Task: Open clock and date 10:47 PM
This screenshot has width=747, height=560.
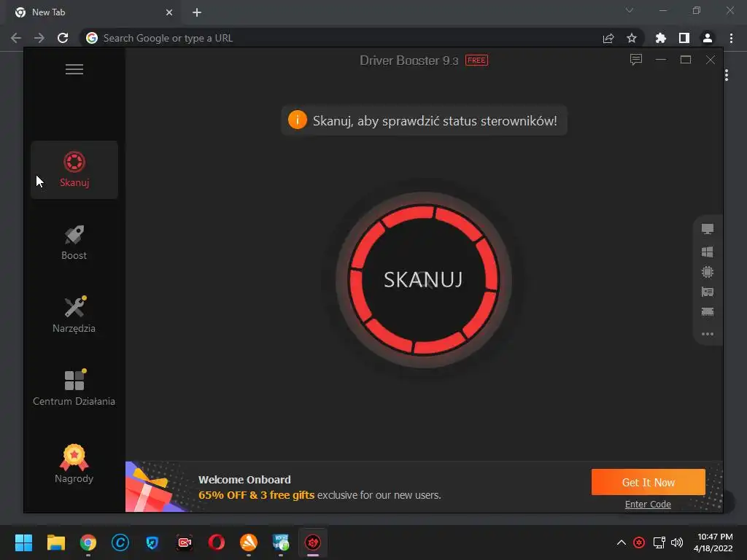Action: tap(713, 542)
